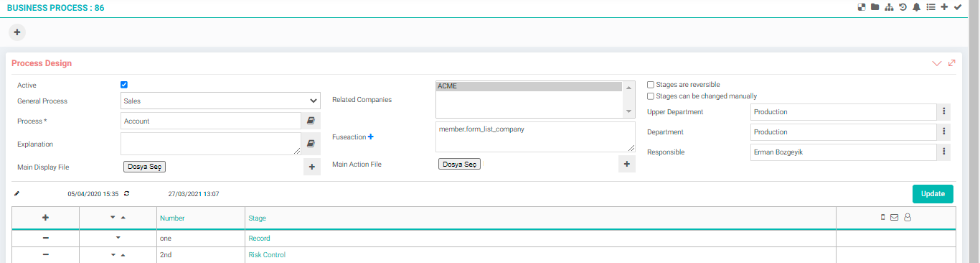This screenshot has width=980, height=263.
Task: Uncheck the Active checkbox
Action: coord(124,85)
